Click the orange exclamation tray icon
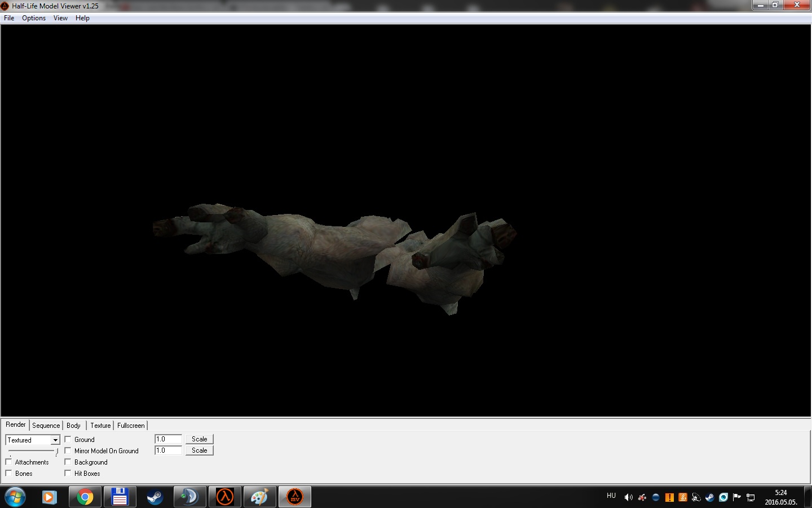The height and width of the screenshot is (508, 812). tap(669, 497)
